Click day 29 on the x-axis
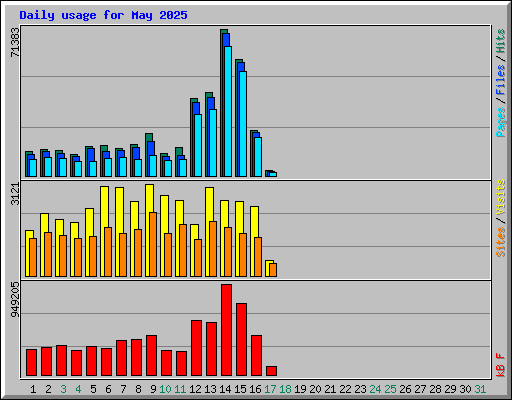Image resolution: width=512 pixels, height=400 pixels. (x=450, y=389)
